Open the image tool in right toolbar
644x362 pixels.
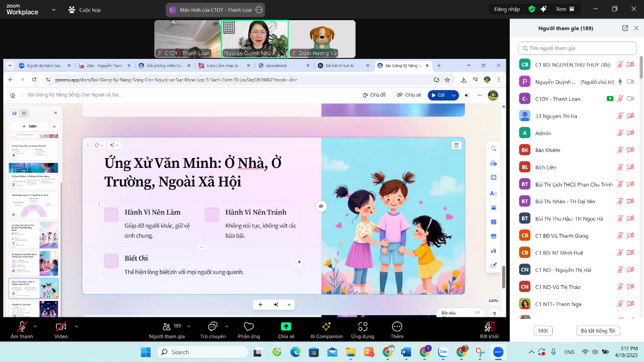pos(493,208)
